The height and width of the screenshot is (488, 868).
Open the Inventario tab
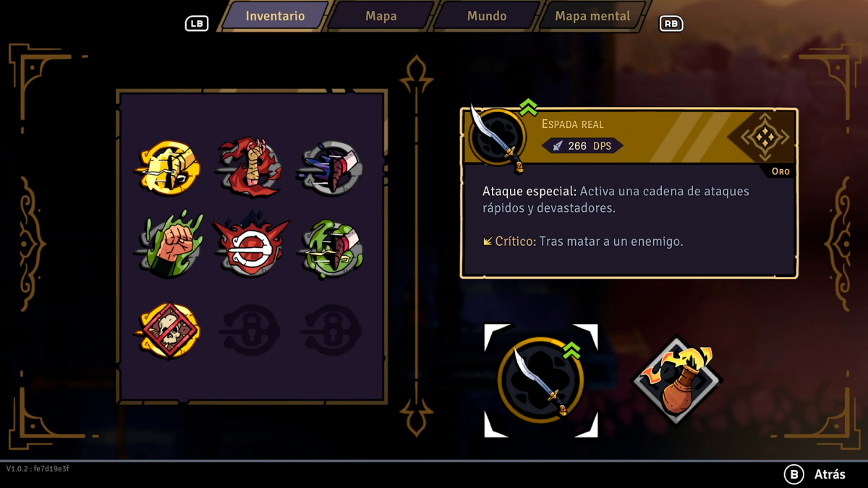click(x=275, y=16)
